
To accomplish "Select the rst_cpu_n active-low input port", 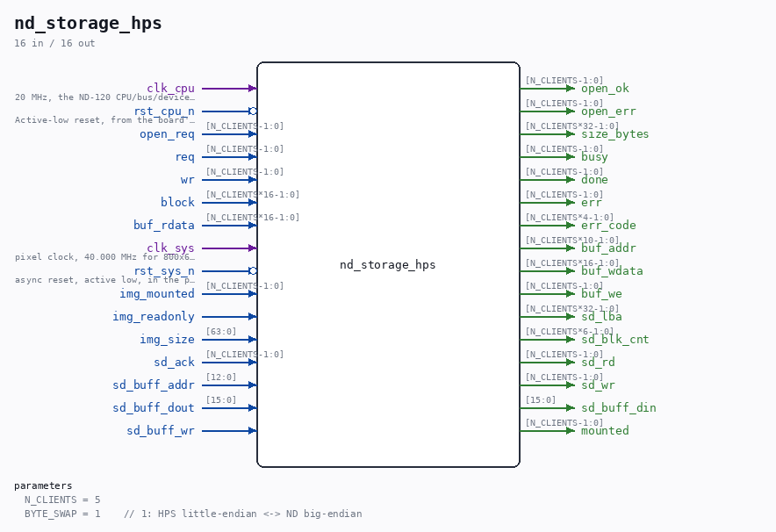I will coord(164,111).
